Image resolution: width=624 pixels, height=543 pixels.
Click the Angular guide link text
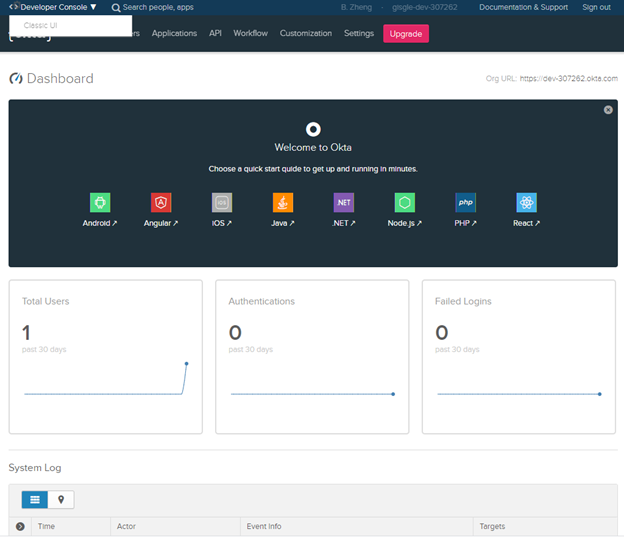[x=161, y=223]
